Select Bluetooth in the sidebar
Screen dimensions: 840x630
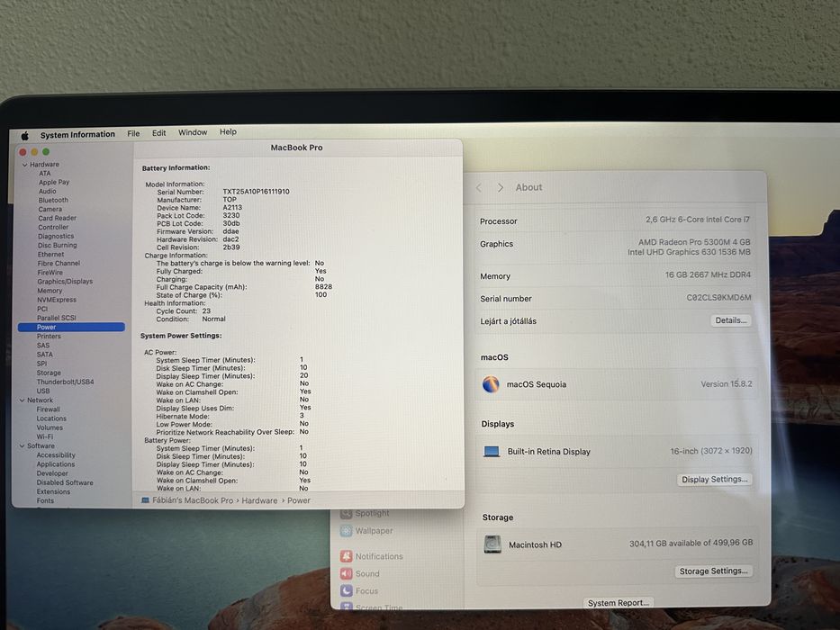pos(53,201)
